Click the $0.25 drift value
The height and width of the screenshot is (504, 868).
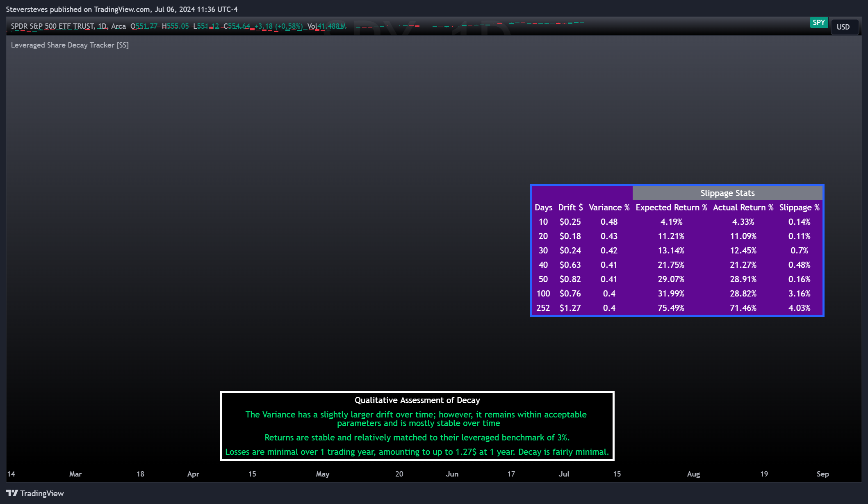570,222
